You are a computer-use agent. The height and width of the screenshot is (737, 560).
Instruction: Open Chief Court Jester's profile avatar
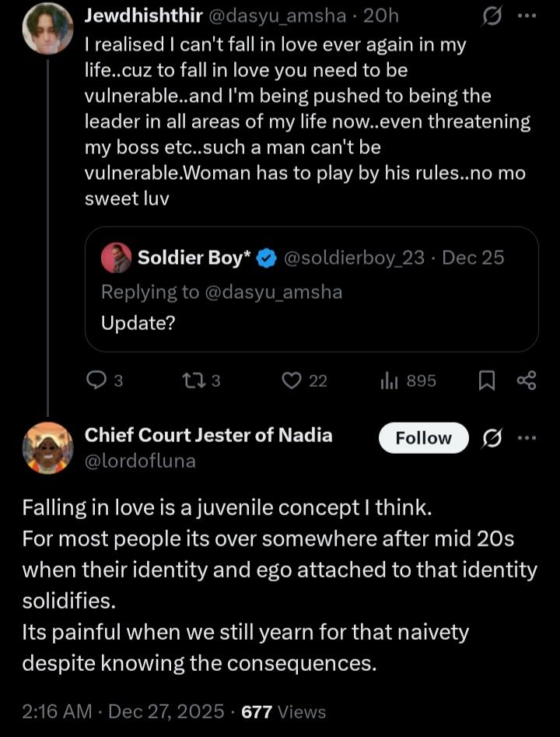[47, 447]
